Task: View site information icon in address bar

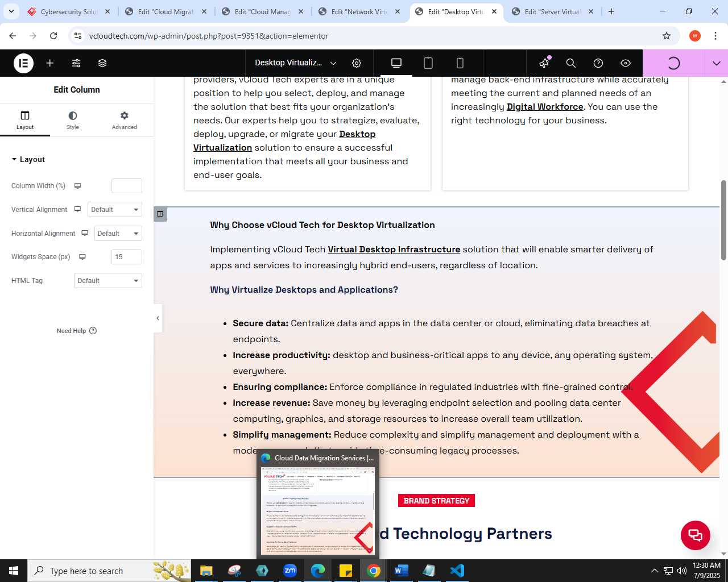Action: (x=78, y=36)
